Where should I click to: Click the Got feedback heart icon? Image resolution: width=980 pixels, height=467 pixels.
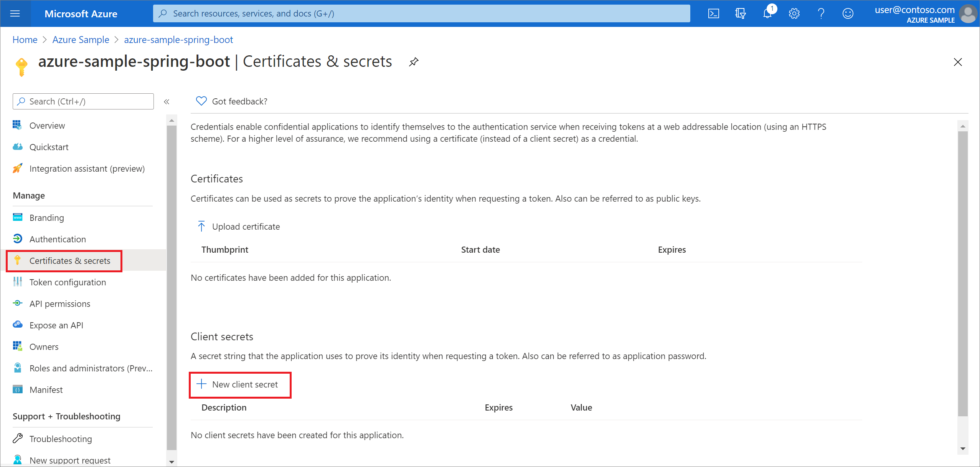[201, 101]
